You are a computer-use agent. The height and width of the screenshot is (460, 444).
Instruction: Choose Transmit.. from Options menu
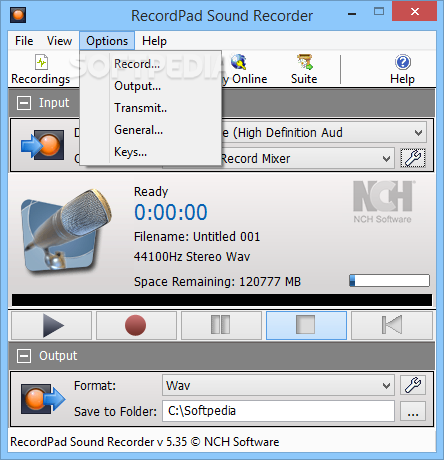pos(151,108)
